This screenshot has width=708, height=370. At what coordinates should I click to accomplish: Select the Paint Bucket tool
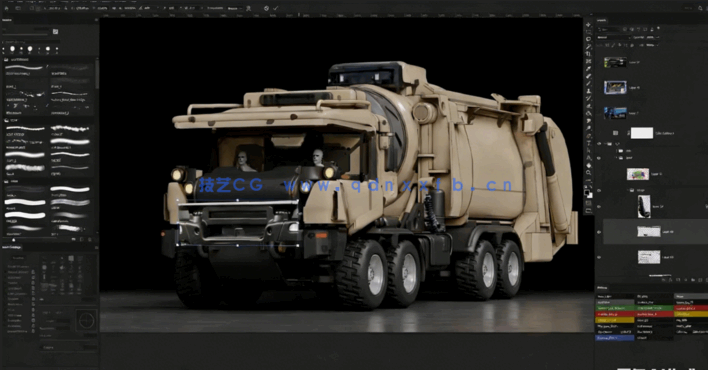click(588, 113)
